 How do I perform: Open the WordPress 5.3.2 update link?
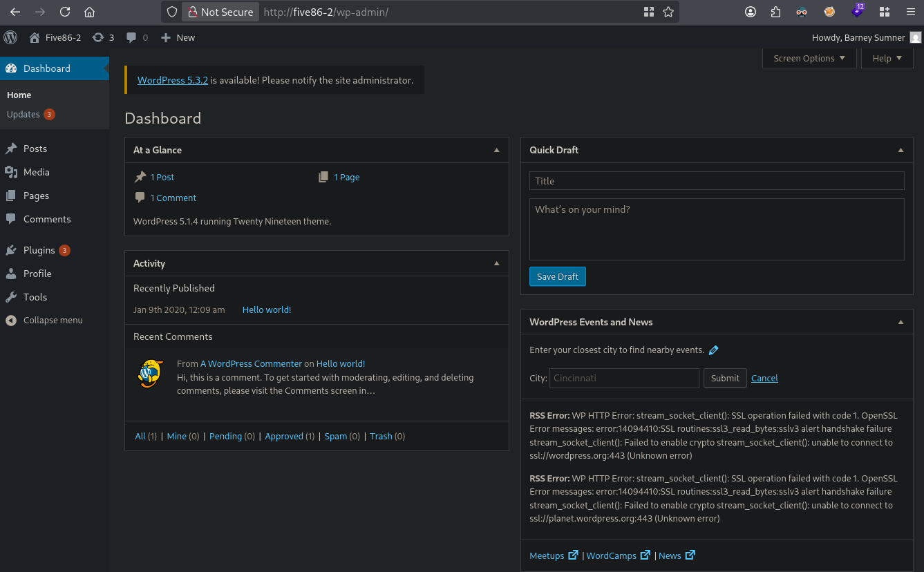point(173,80)
